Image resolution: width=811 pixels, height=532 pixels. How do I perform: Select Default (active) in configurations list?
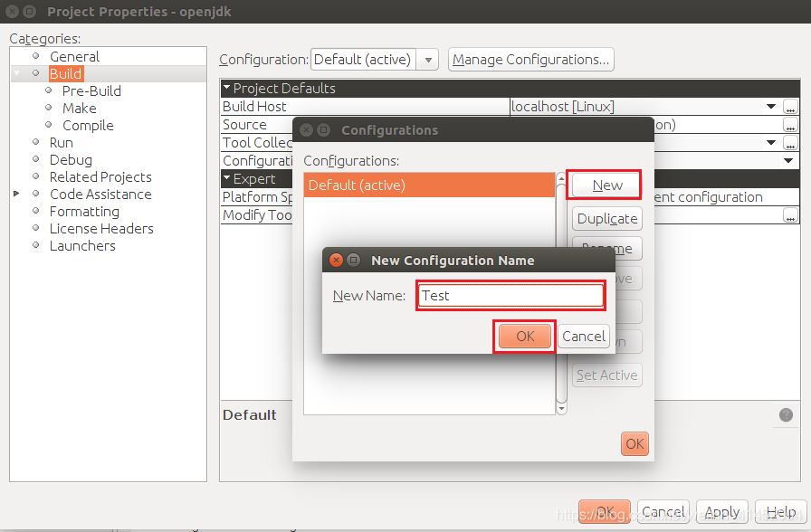pos(429,185)
